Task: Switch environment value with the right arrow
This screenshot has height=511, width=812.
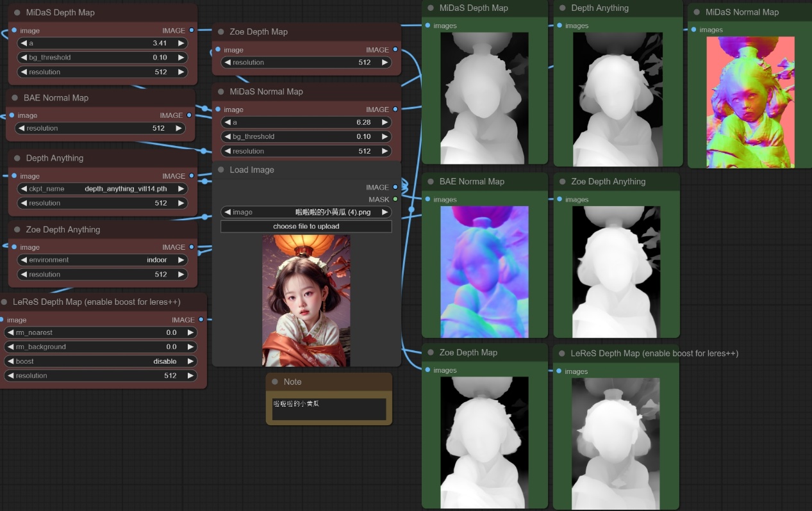Action: tap(181, 260)
